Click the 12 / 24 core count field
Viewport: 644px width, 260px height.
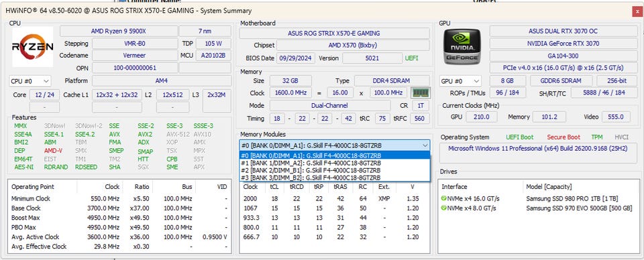44,94
